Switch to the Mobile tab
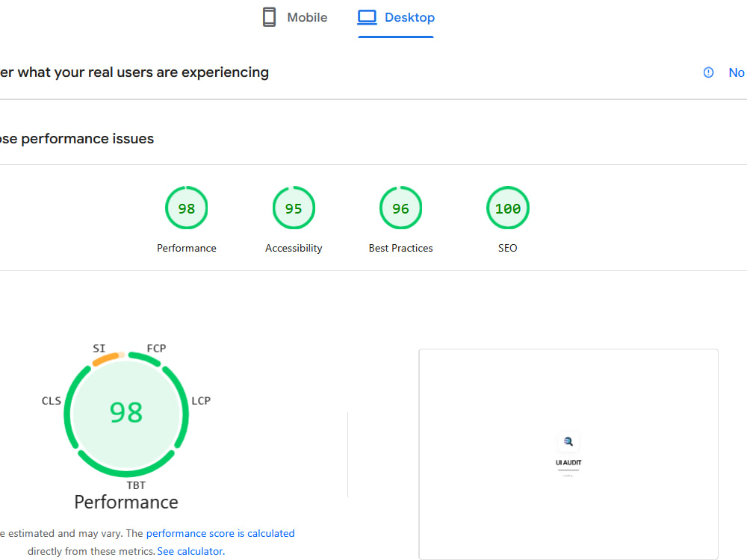This screenshot has width=747, height=560. point(295,18)
